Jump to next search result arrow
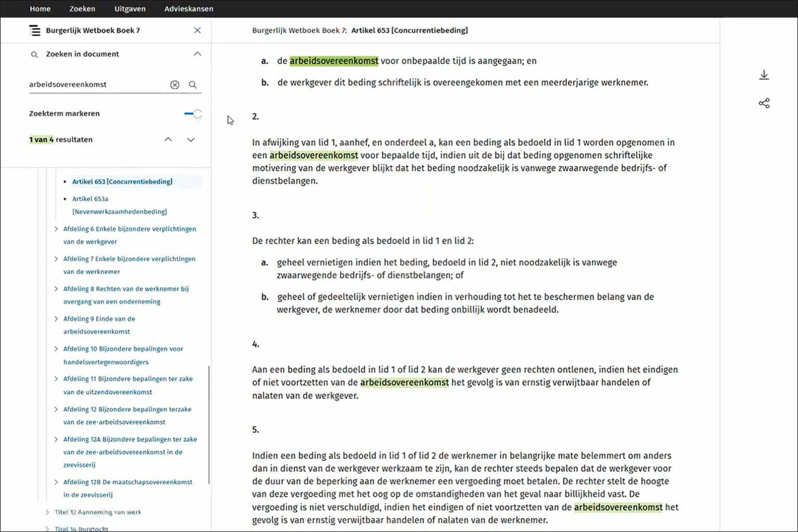 [191, 140]
